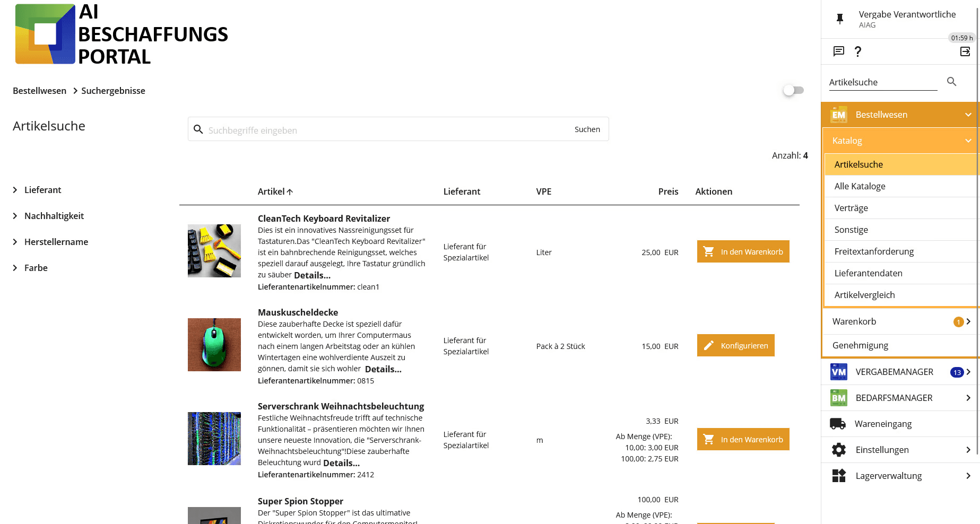Viewport: 980px width, 524px height.
Task: Click the pin icon beside Vergabe Verantwortliche
Action: coord(840,19)
